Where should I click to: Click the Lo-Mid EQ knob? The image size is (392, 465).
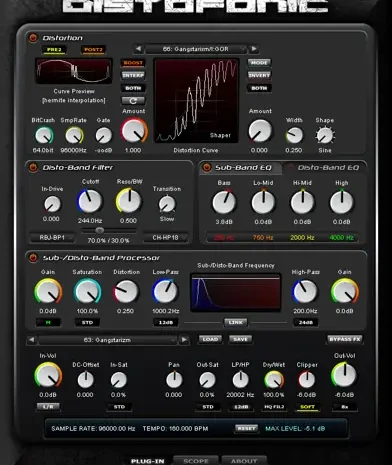pos(263,202)
